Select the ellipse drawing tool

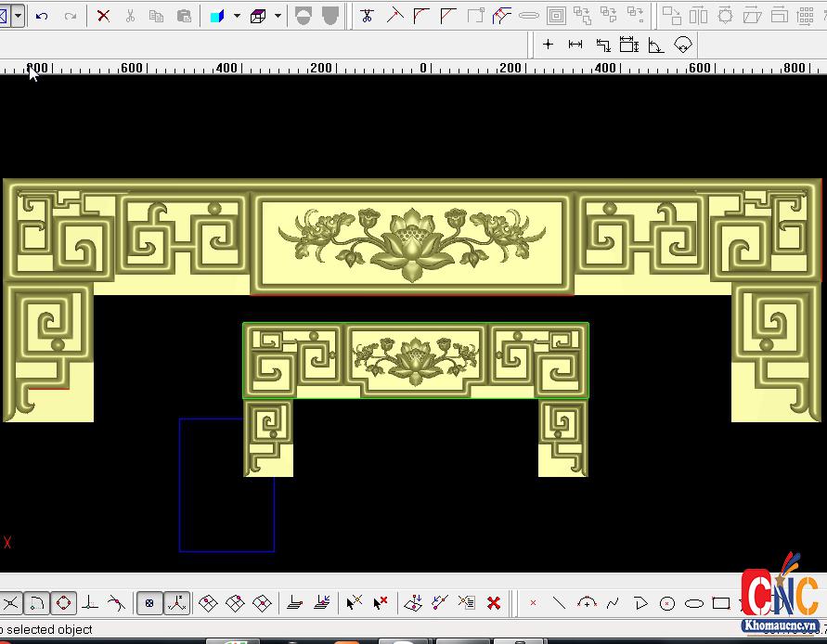tap(694, 603)
